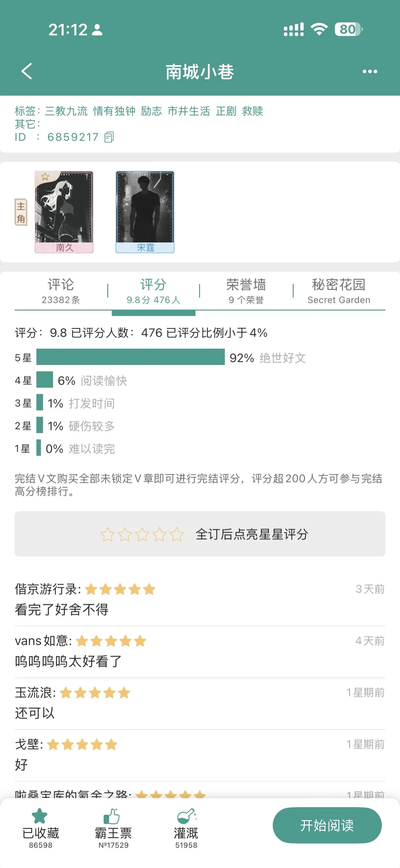
Task: Tap the 三教九流 tag link
Action: tap(66, 111)
